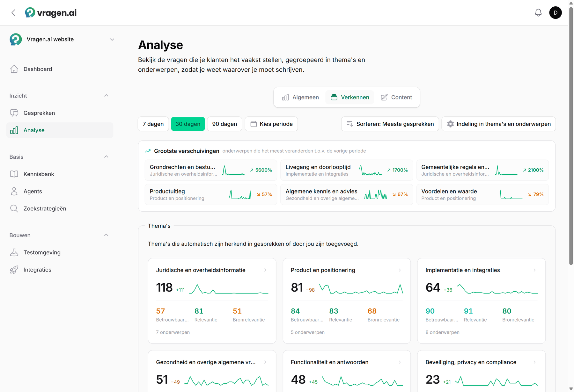
Task: Click the '5 onderwerpen' text
Action: tap(308, 332)
